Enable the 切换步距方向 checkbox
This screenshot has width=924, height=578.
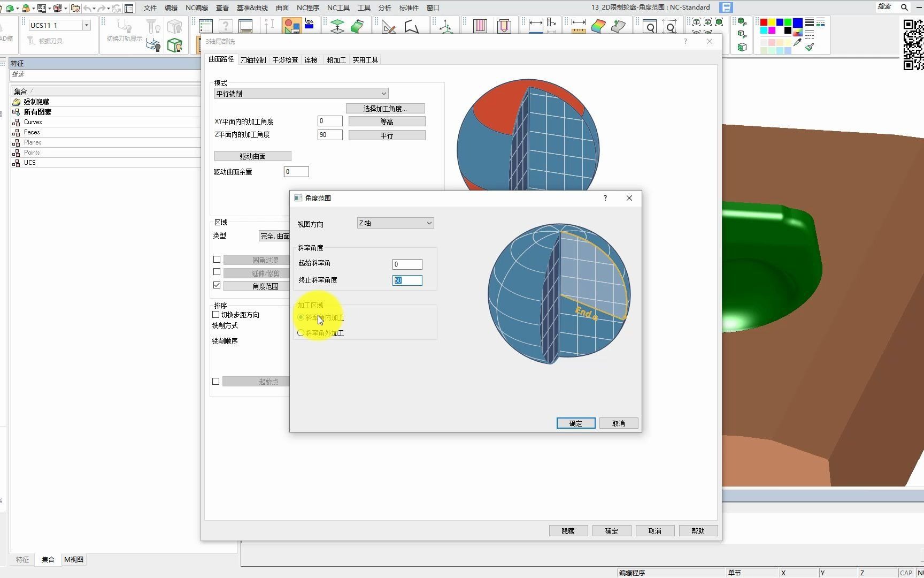click(216, 315)
